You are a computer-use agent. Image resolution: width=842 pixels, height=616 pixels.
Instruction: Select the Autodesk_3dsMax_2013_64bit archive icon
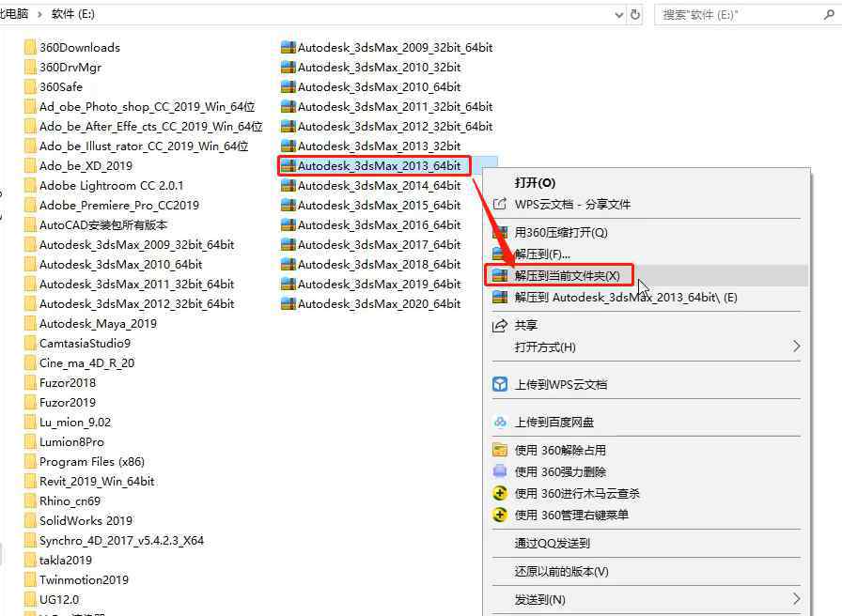(x=288, y=166)
